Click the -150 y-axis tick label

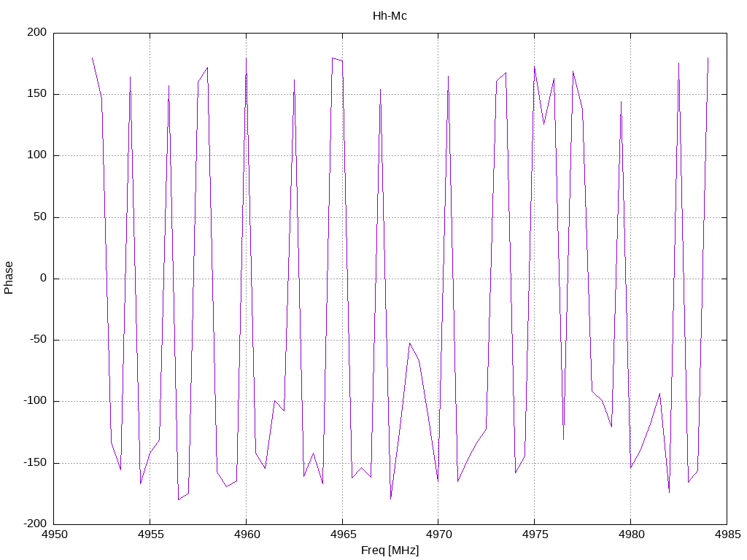click(35, 463)
